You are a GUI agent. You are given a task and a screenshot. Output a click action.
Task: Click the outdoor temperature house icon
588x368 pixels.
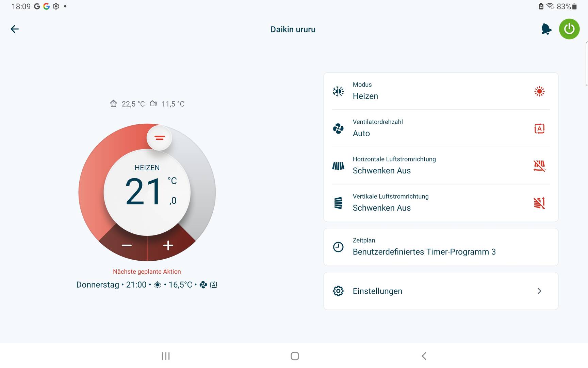point(153,104)
